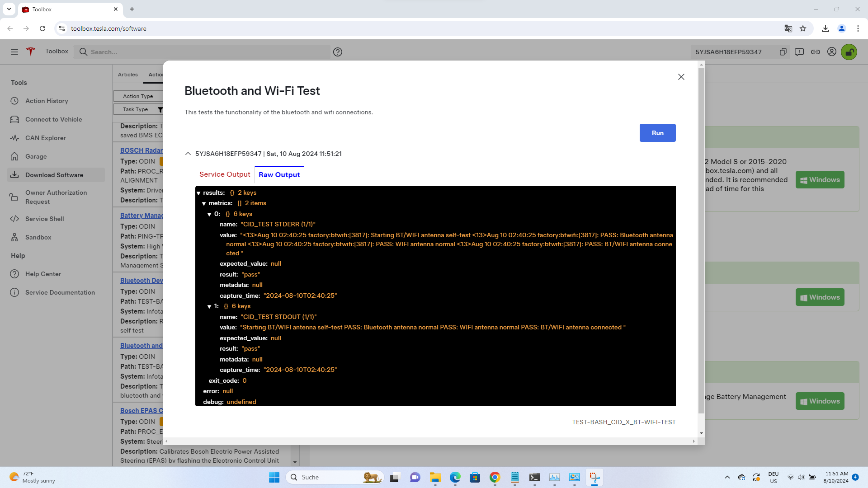Image resolution: width=868 pixels, height=488 pixels.
Task: Open the user account profile icon
Action: tap(832, 52)
